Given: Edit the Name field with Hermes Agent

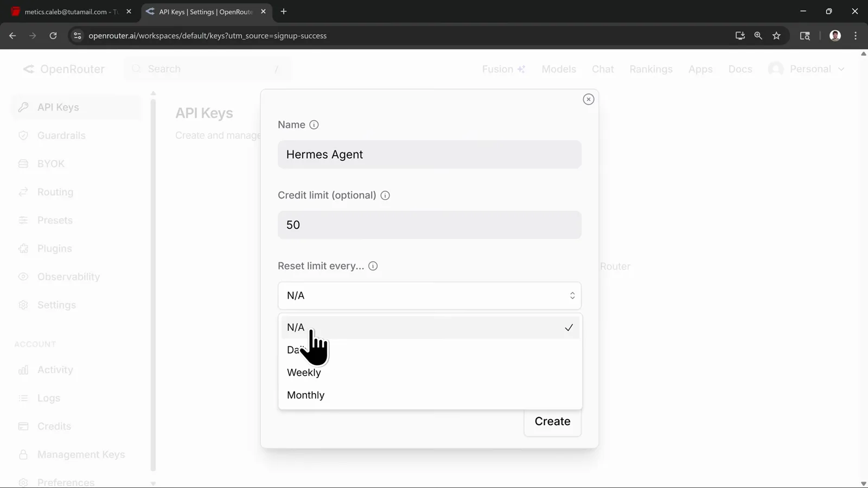Looking at the screenshot, I should click(429, 155).
